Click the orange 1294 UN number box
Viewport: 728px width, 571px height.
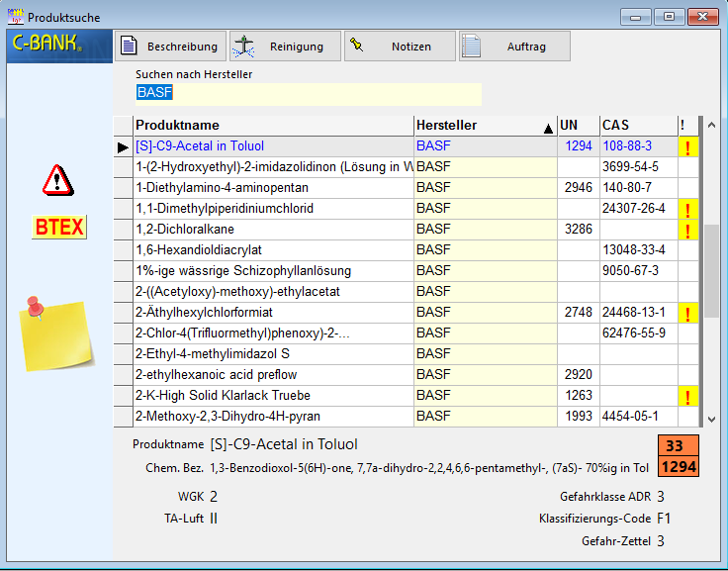[x=679, y=466]
